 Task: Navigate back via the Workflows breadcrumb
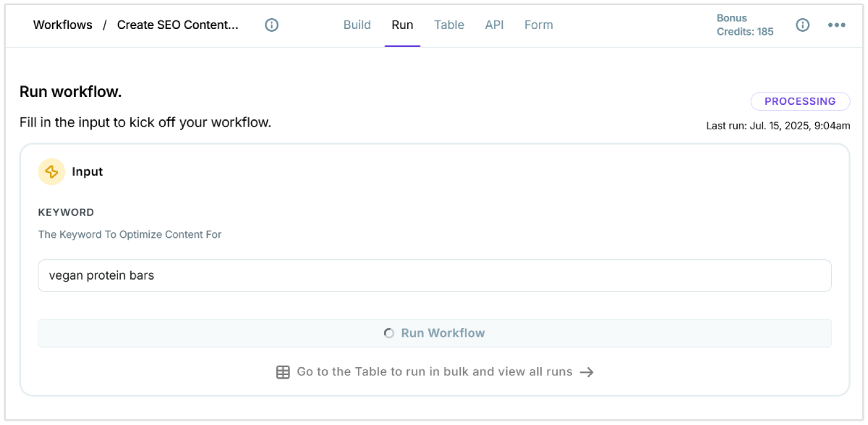[62, 25]
